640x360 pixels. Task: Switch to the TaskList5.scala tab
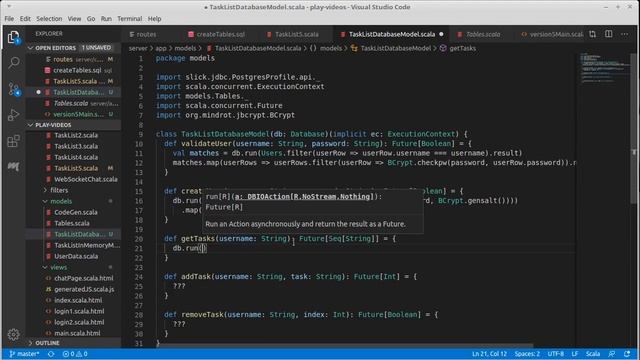pos(297,34)
